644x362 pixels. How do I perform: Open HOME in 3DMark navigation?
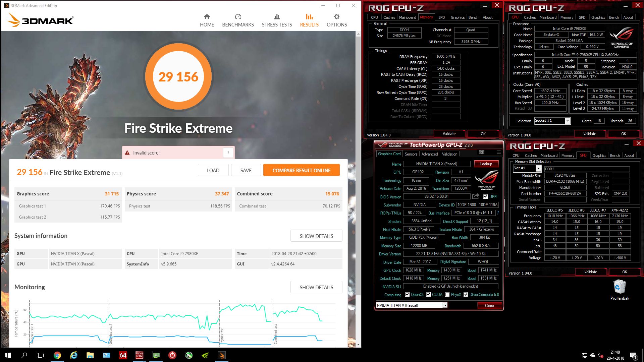[207, 21]
